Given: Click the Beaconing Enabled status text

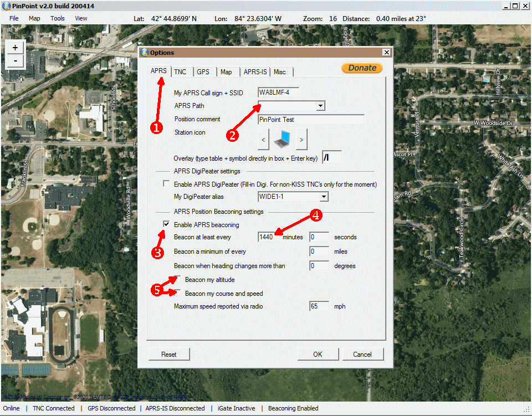Looking at the screenshot, I should pos(293,408).
